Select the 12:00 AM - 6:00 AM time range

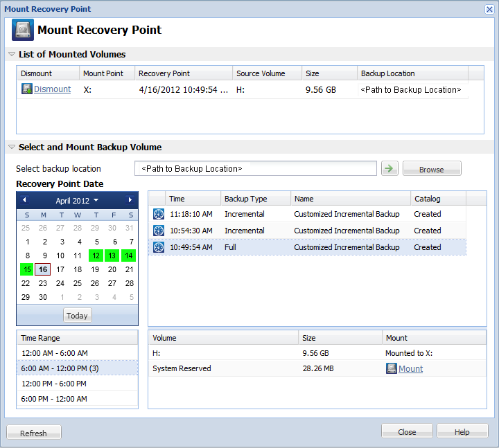53,353
